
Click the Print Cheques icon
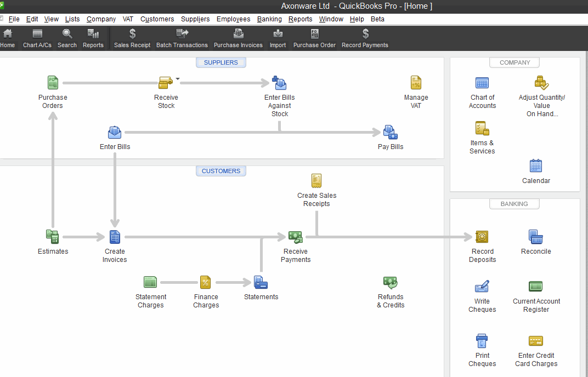[x=482, y=341]
